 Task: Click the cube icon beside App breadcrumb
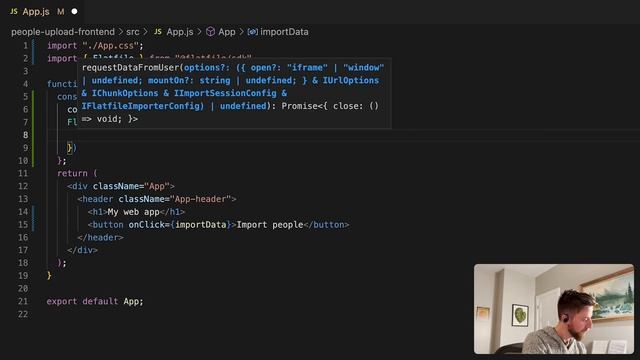tap(210, 32)
